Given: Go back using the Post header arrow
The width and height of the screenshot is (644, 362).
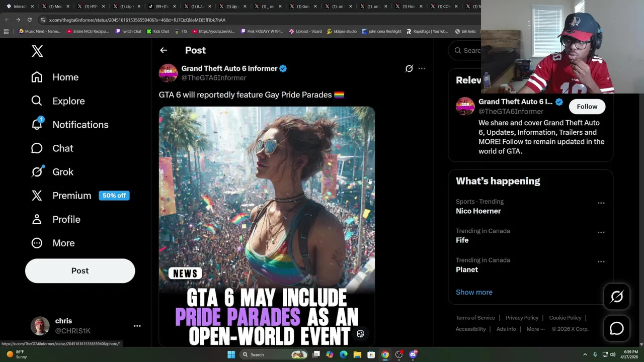Looking at the screenshot, I should click(x=164, y=50).
